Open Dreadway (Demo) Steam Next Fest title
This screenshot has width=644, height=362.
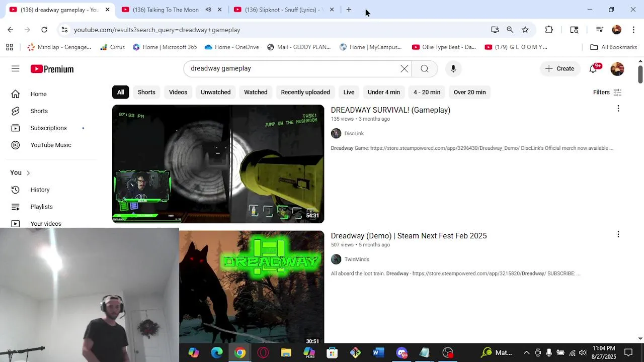(409, 236)
